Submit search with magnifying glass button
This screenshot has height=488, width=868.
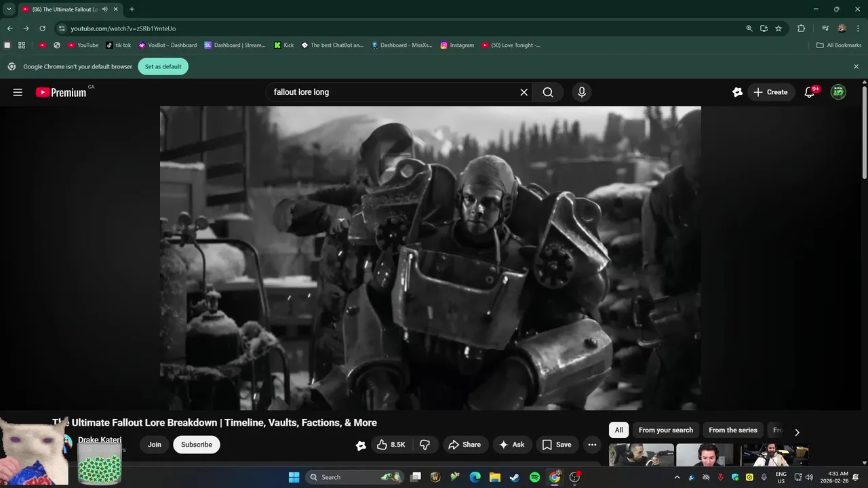click(548, 92)
